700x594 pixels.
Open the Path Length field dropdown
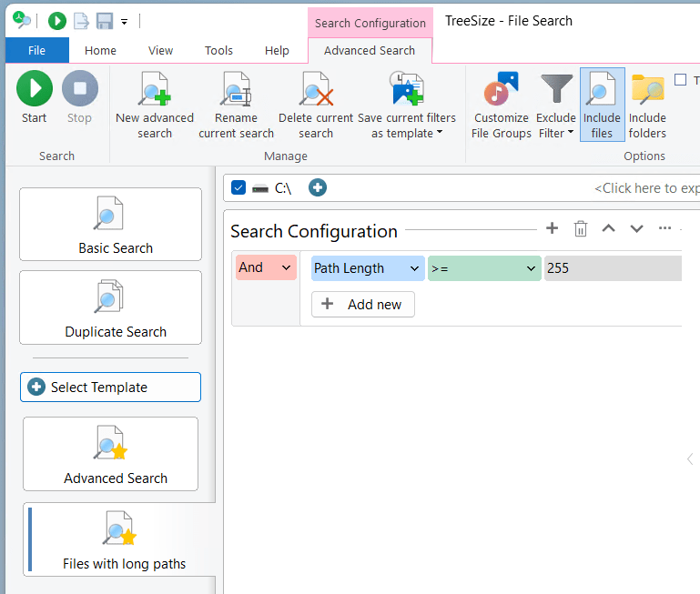click(368, 268)
